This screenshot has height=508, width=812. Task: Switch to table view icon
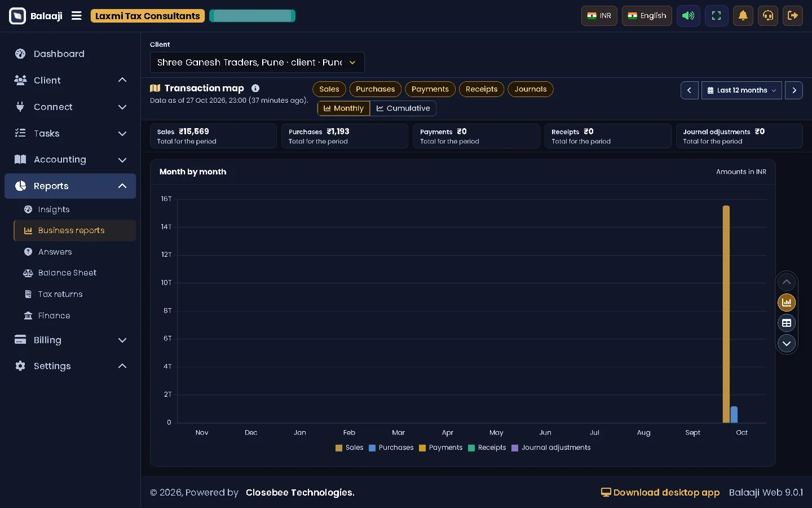click(787, 323)
